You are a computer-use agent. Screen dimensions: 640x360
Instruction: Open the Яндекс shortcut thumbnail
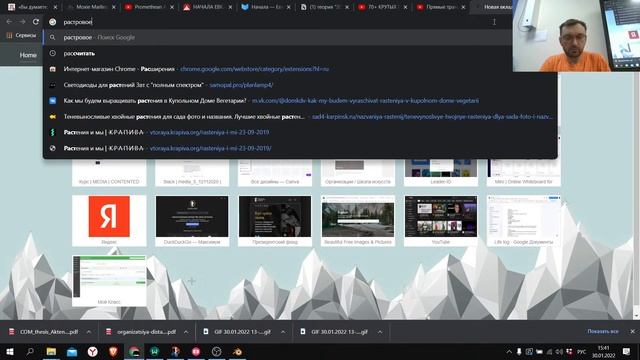click(x=109, y=220)
